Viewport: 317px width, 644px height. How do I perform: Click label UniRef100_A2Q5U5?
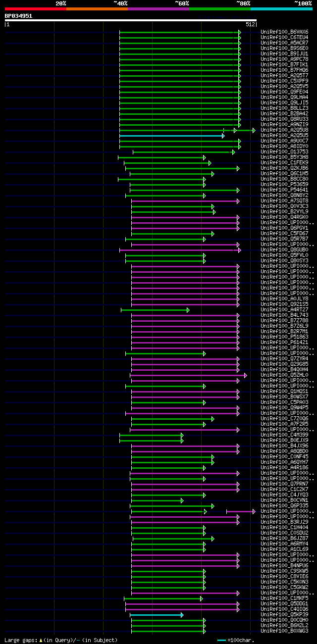click(x=284, y=136)
